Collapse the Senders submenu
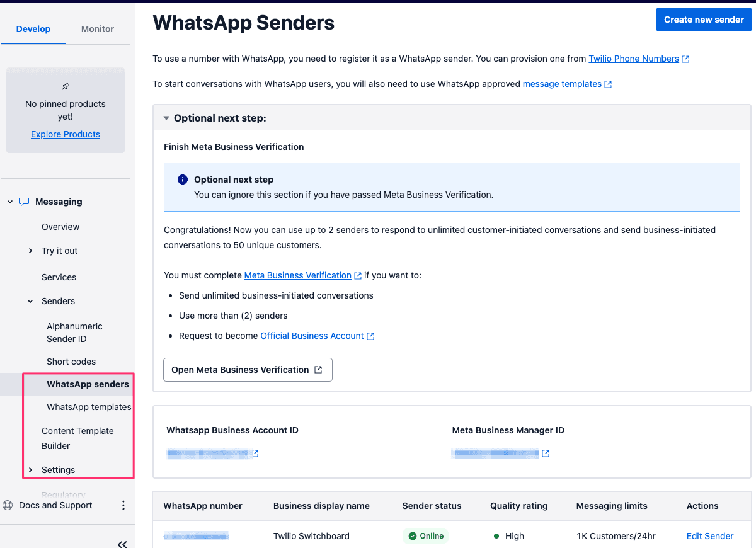Image resolution: width=756 pixels, height=548 pixels. [x=31, y=301]
